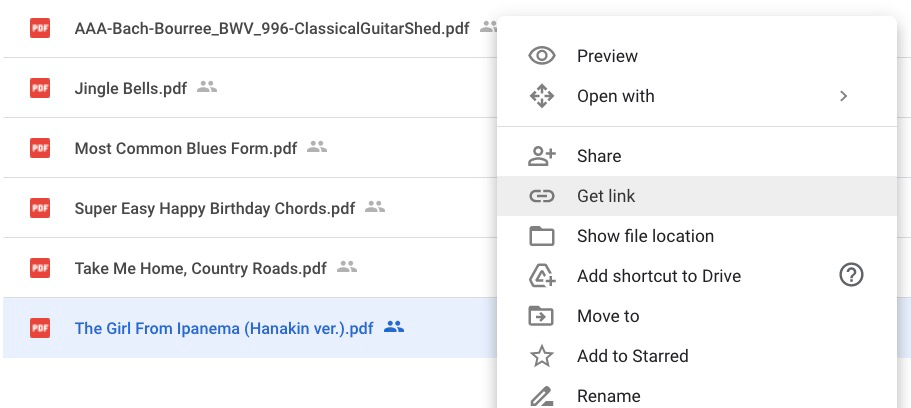Click the help question mark icon
The image size is (911, 408).
(x=851, y=276)
